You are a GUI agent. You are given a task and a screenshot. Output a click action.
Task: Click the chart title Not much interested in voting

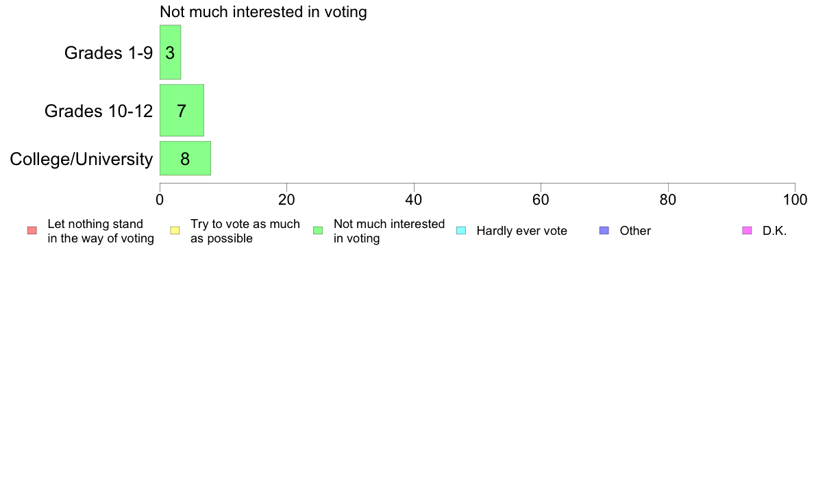pos(263,12)
